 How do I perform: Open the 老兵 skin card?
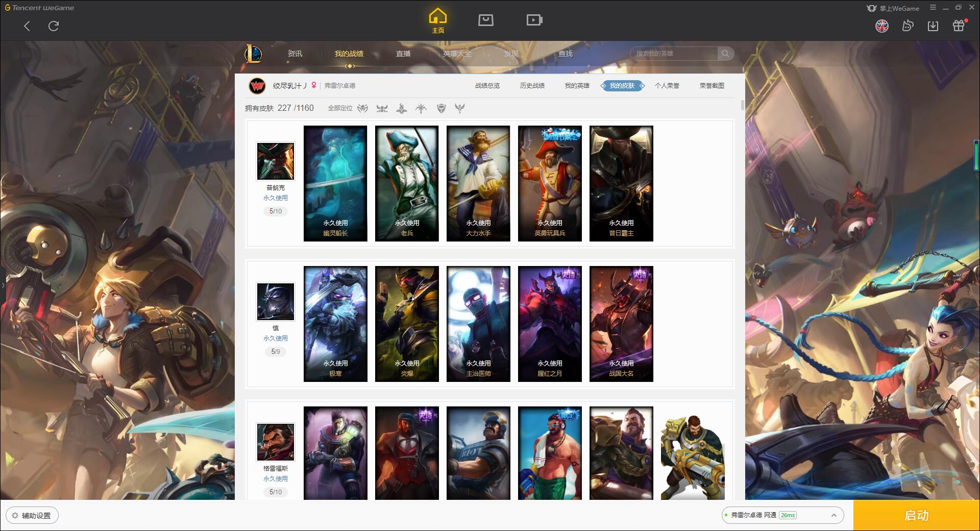tap(407, 183)
